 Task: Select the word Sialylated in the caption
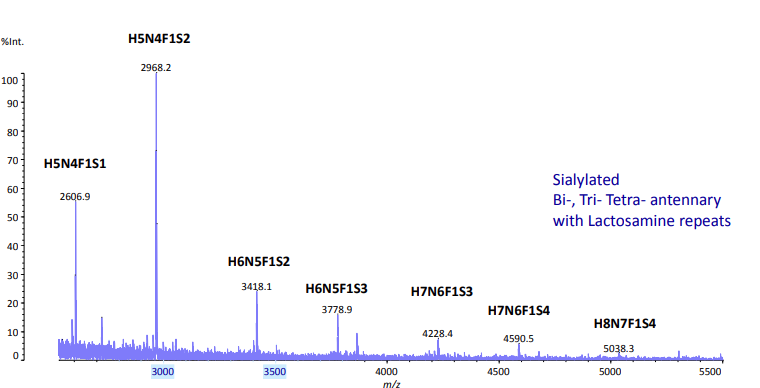click(586, 180)
